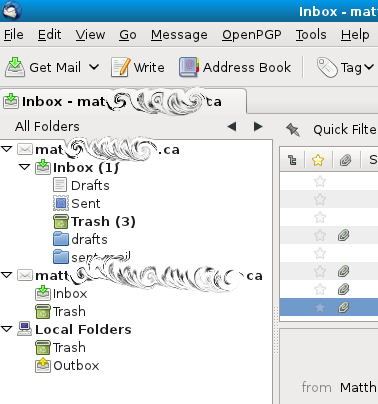This screenshot has height=404, width=378.
Task: Sort messages by the star column header
Action: tap(318, 160)
